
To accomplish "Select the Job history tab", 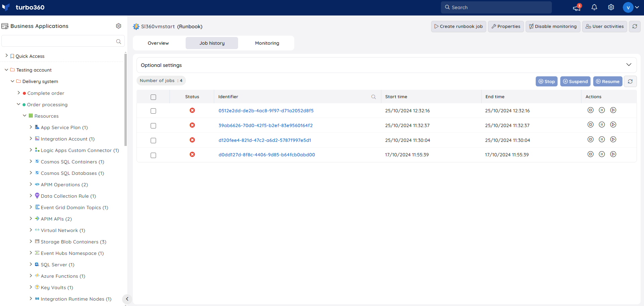I will [212, 43].
